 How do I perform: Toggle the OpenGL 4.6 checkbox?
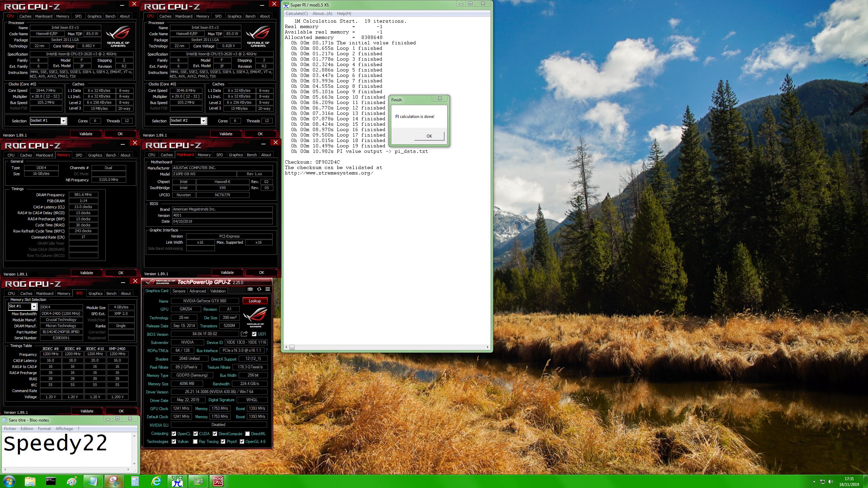[242, 441]
